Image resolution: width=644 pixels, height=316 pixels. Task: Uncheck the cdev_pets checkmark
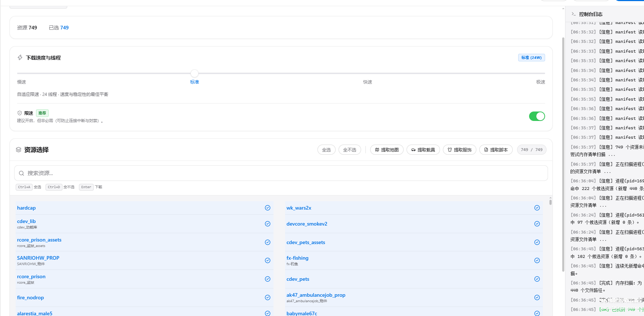tap(537, 279)
